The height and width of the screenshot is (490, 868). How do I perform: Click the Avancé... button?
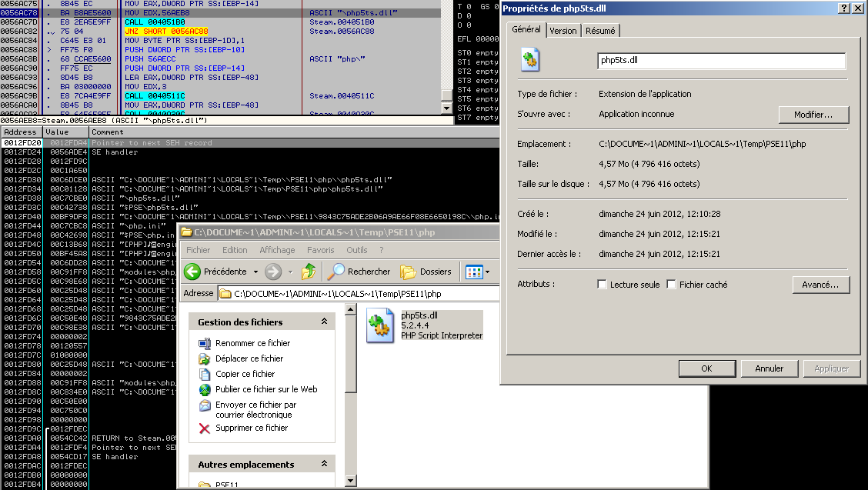820,285
